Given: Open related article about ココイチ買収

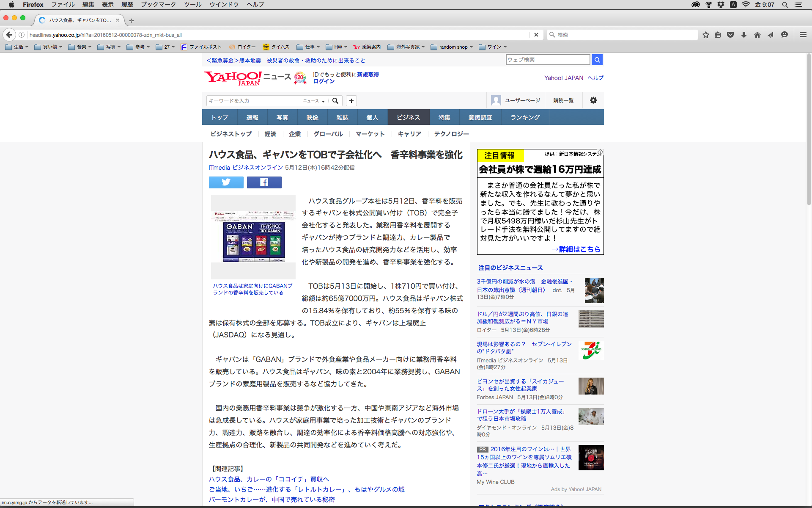Looking at the screenshot, I should pyautogui.click(x=269, y=479).
